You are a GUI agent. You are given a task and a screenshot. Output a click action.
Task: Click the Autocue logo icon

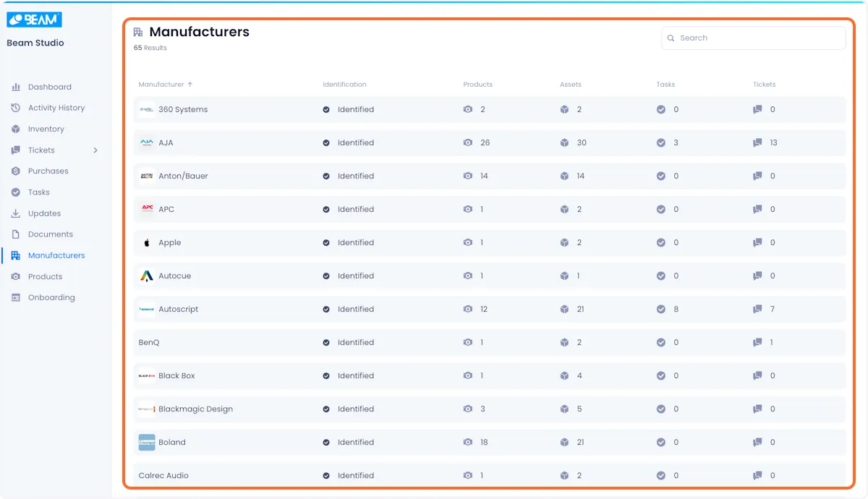click(147, 276)
